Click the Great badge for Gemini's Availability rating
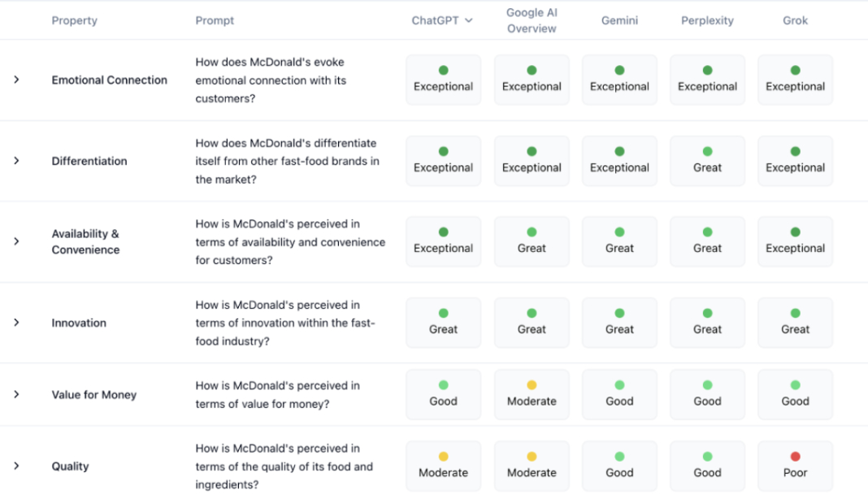This screenshot has width=868, height=499. pyautogui.click(x=619, y=241)
